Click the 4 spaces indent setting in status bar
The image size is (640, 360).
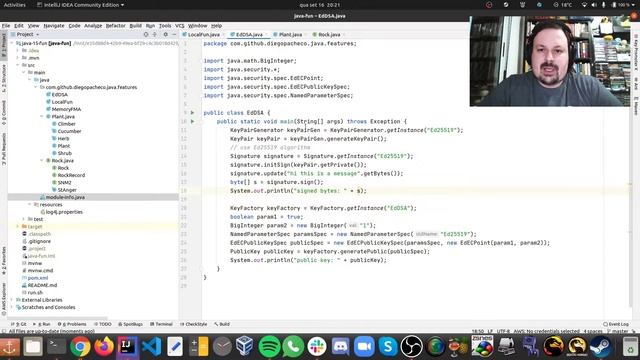pyautogui.click(x=593, y=331)
